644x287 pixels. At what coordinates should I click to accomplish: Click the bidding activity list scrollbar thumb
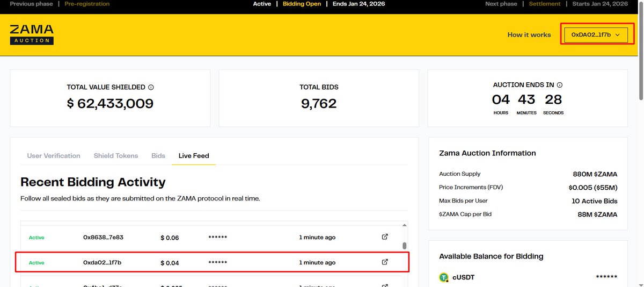pyautogui.click(x=405, y=246)
